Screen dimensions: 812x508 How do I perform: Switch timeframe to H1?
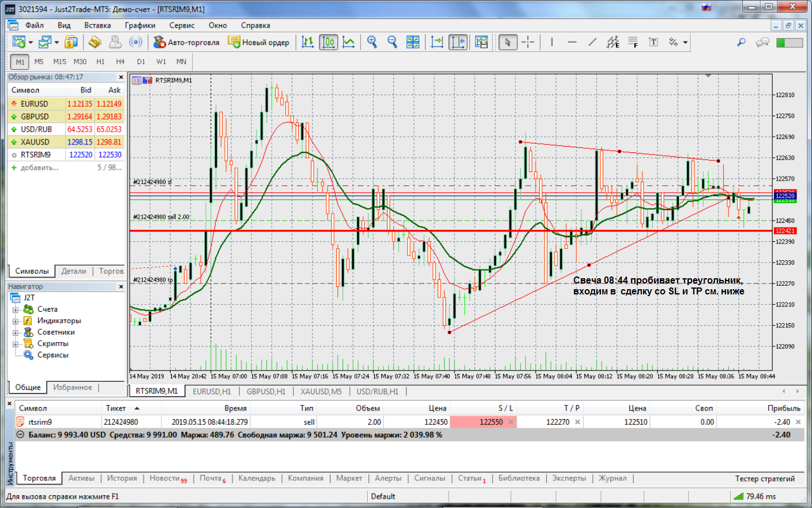coord(100,62)
